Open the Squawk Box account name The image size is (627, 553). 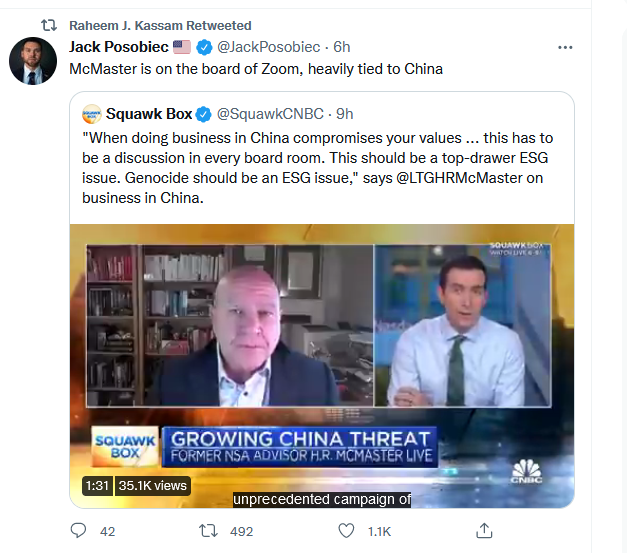pos(149,114)
